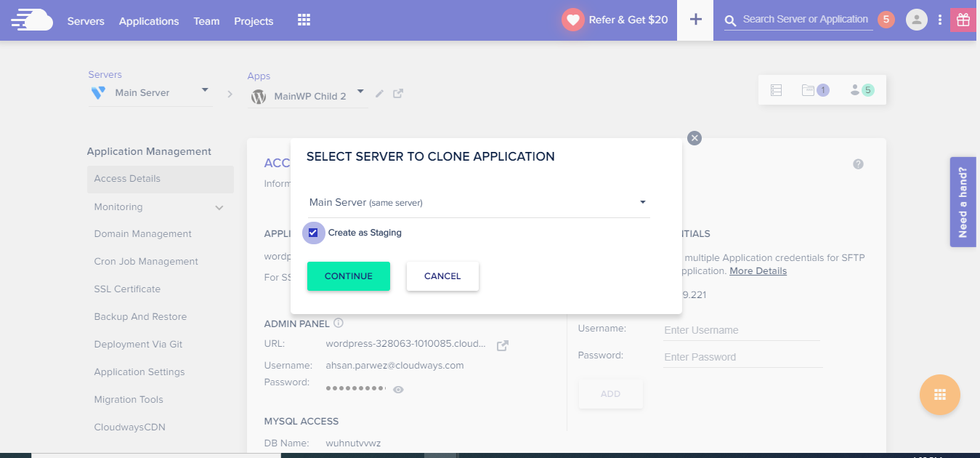
Task: Click the Enter Username field
Action: pos(742,330)
